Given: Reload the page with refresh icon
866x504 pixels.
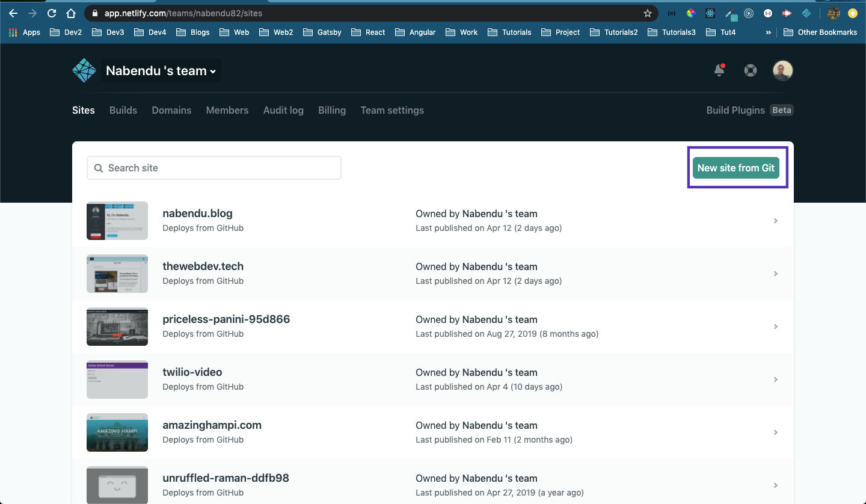Looking at the screenshot, I should pos(52,13).
